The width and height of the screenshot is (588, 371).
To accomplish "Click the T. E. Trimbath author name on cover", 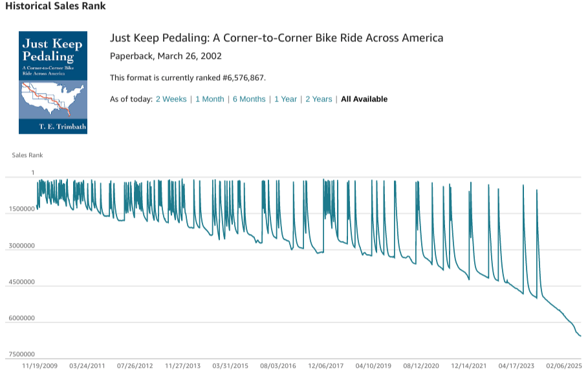I will pos(53,127).
